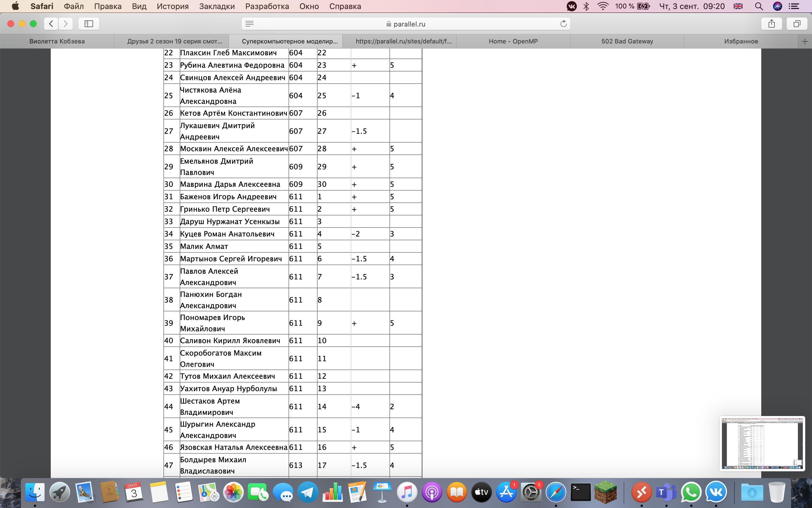Switch to Home - OpenMP tab
Image resolution: width=812 pixels, height=508 pixels.
[x=513, y=41]
